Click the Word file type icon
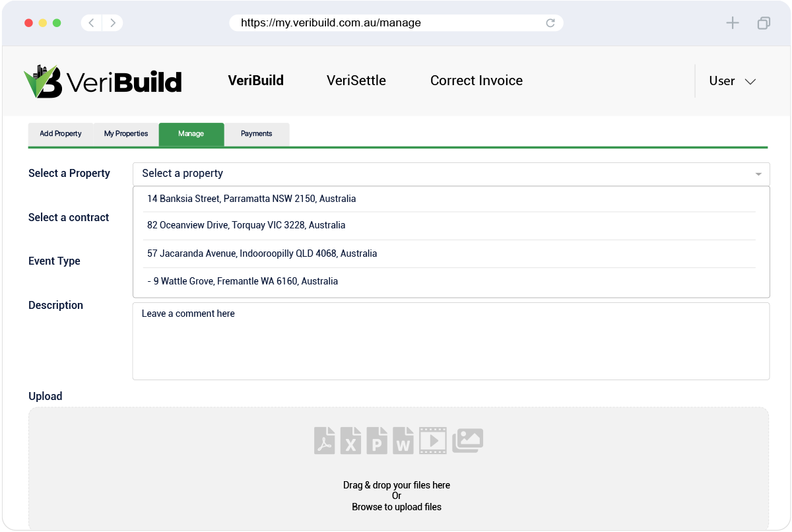Image resolution: width=792 pixels, height=532 pixels. [x=403, y=441]
